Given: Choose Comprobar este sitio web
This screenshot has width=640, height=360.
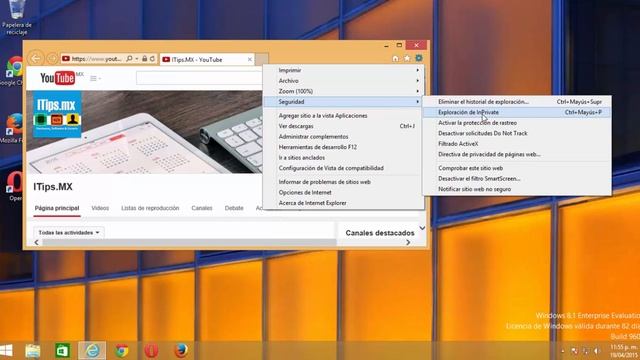Looking at the screenshot, I should [x=517, y=168].
